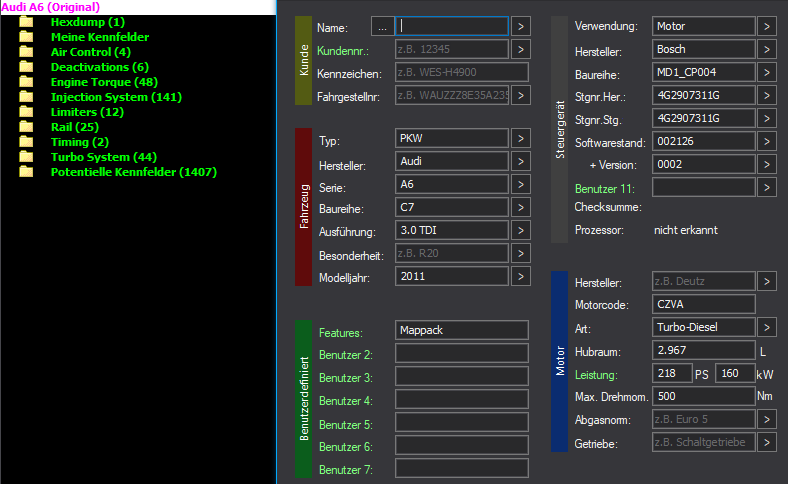
Task: Click the Features field containing Mappack
Action: click(x=462, y=330)
